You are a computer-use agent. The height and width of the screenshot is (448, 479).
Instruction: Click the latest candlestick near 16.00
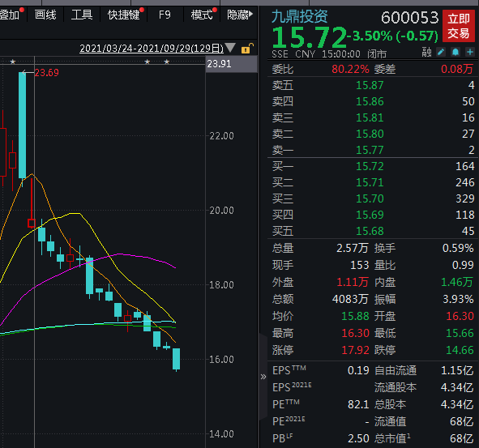(x=176, y=360)
